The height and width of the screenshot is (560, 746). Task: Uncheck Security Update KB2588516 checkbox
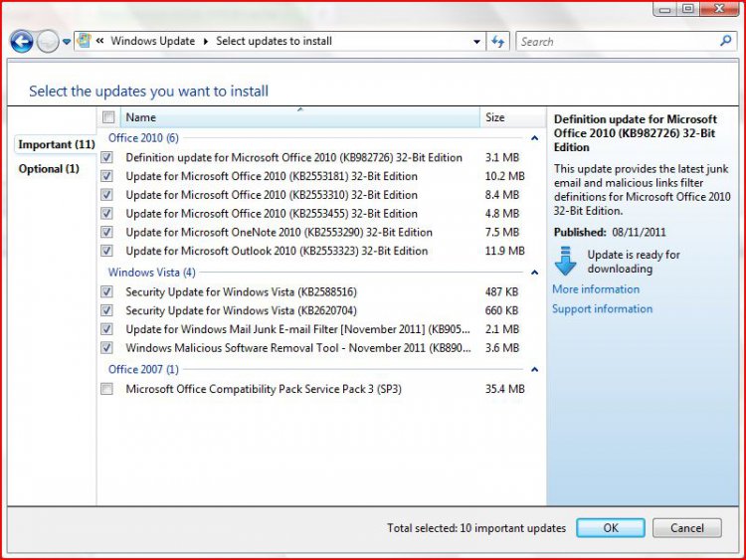pyautogui.click(x=107, y=291)
